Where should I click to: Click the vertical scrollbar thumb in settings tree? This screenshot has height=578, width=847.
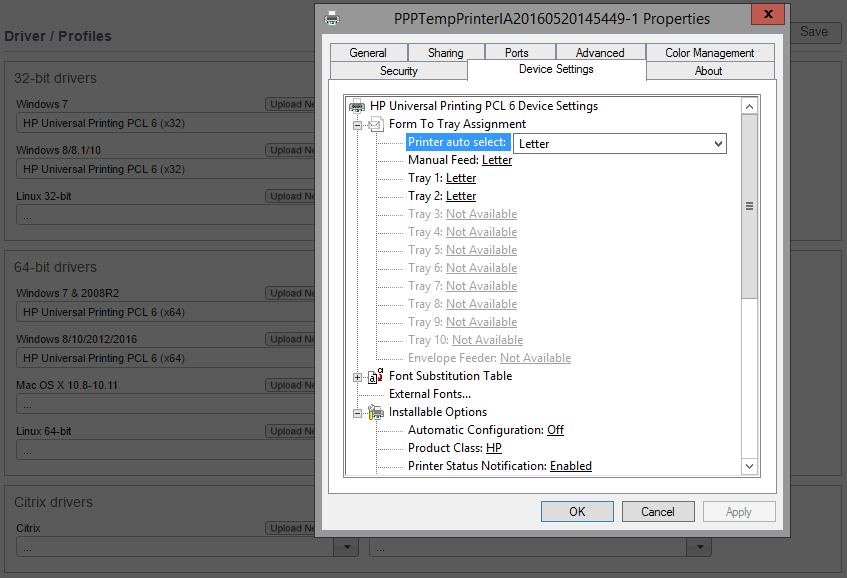(x=749, y=206)
